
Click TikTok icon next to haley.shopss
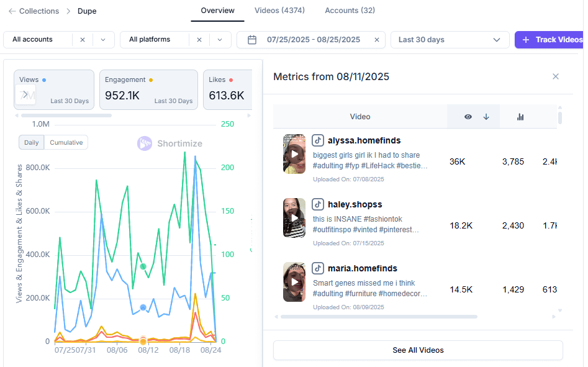click(x=318, y=204)
